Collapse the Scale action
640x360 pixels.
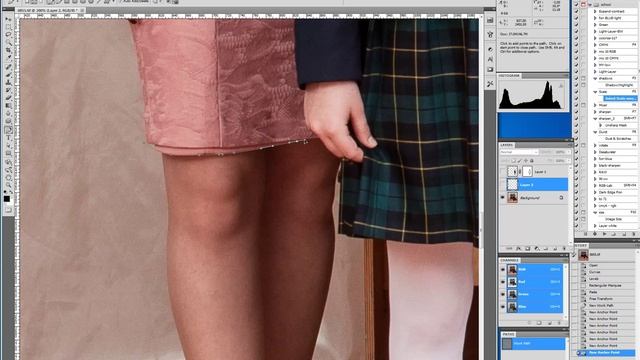click(595, 91)
